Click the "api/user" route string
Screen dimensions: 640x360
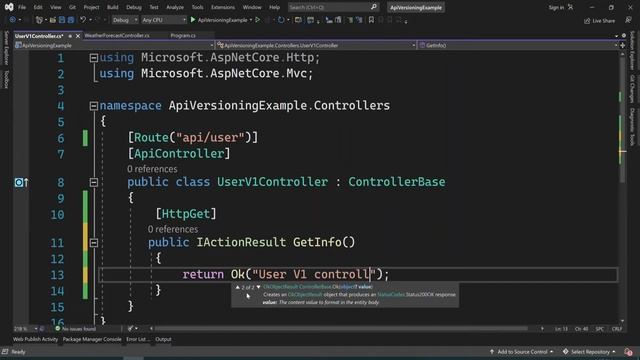pyautogui.click(x=210, y=138)
